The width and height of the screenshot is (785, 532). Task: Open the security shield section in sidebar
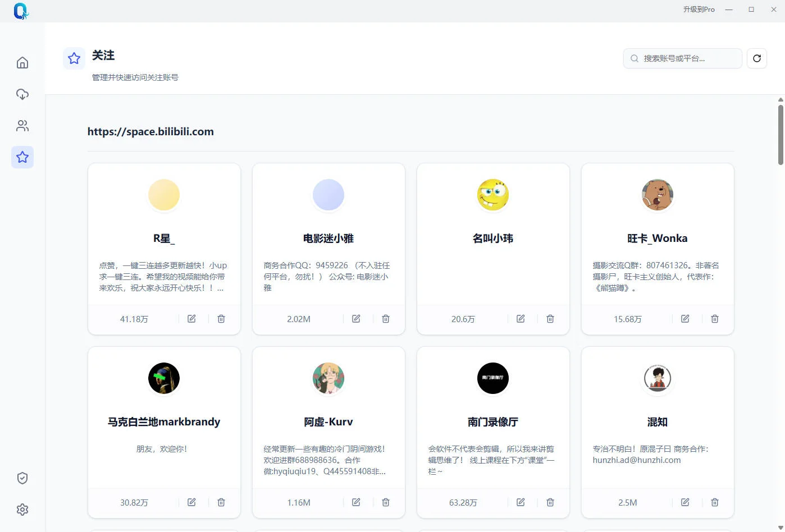(22, 478)
